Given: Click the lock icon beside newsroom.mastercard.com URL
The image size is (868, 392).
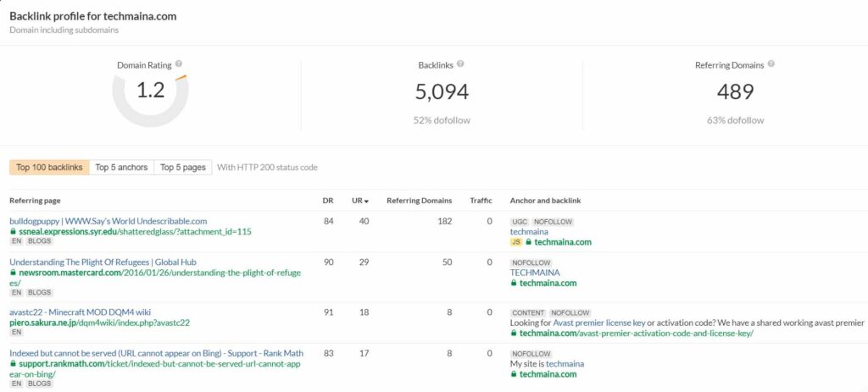Looking at the screenshot, I should 13,273.
